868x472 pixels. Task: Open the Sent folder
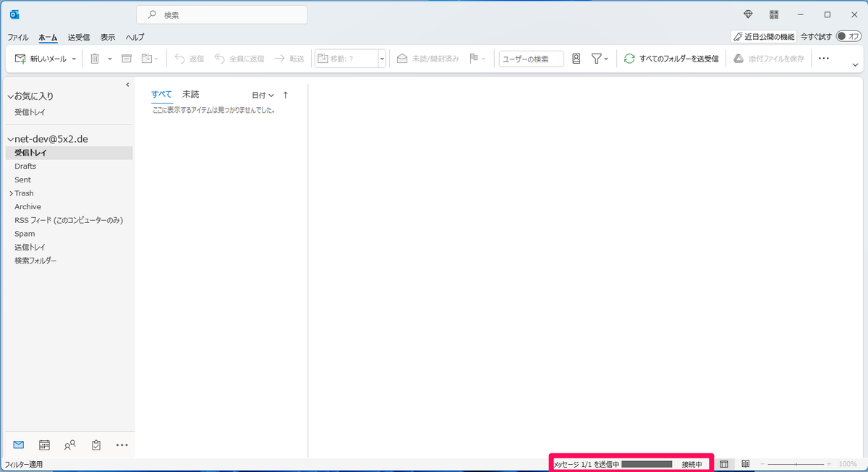tap(22, 180)
